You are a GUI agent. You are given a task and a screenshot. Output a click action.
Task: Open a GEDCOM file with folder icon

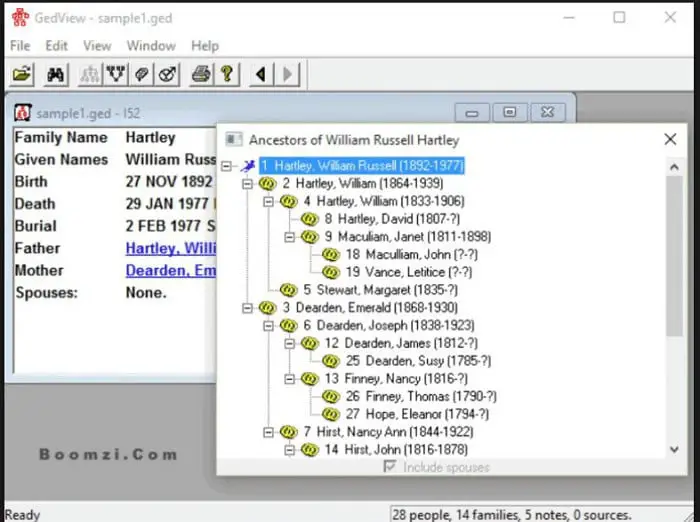tap(22, 74)
